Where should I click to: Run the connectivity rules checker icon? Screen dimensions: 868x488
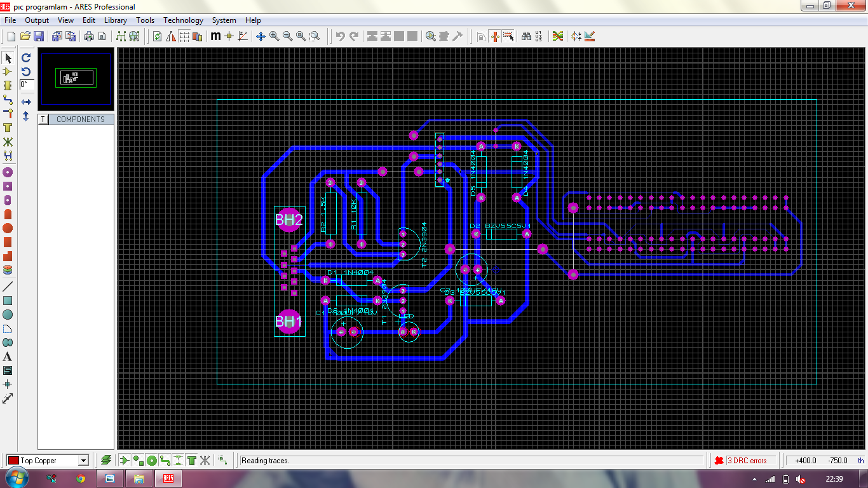click(x=576, y=36)
